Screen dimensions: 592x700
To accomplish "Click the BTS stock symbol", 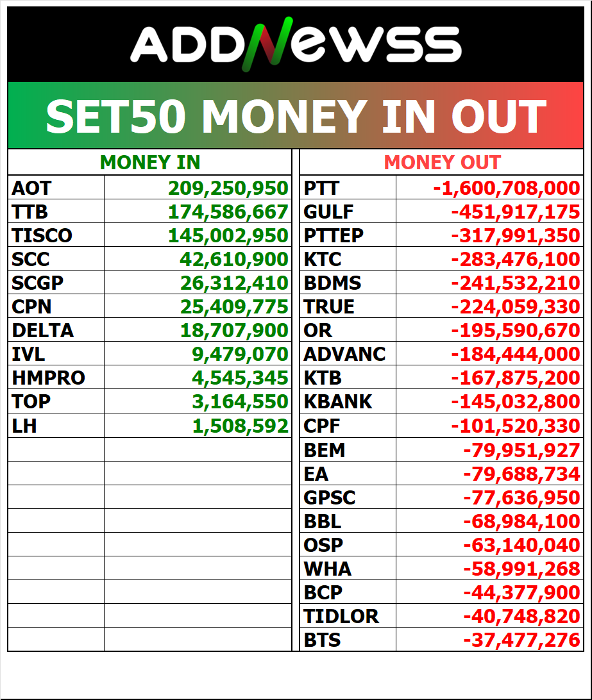I will click(322, 640).
